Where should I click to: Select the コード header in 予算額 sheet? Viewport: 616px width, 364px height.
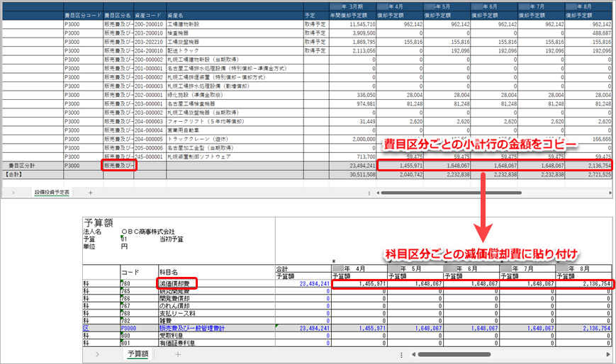(140, 272)
